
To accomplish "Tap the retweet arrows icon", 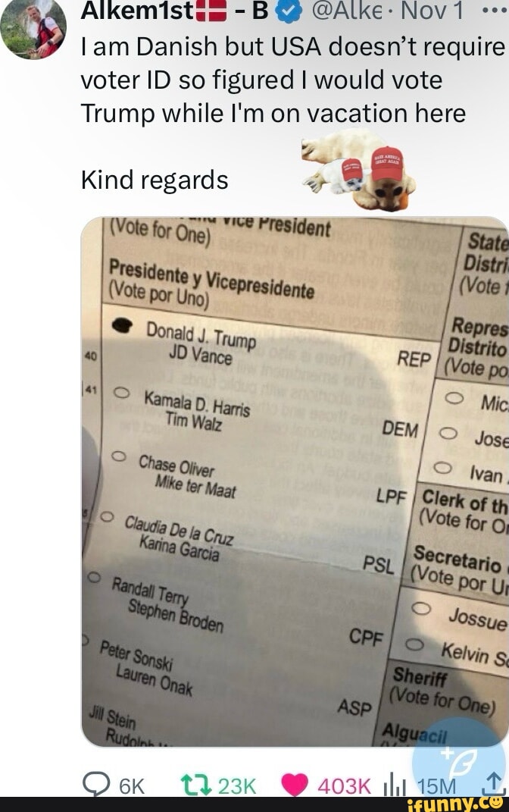I will (x=196, y=785).
